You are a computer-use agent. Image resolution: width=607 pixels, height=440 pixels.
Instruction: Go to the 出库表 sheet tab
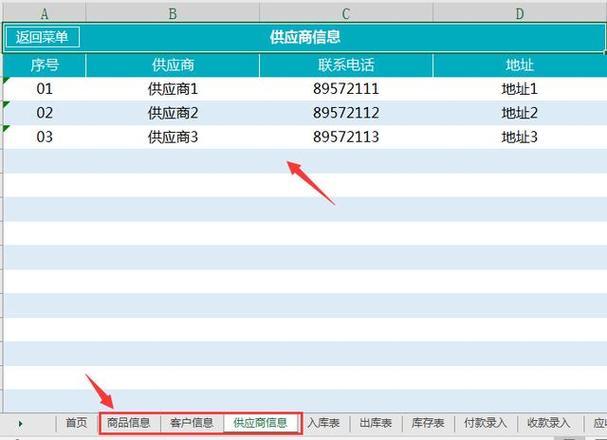click(376, 423)
